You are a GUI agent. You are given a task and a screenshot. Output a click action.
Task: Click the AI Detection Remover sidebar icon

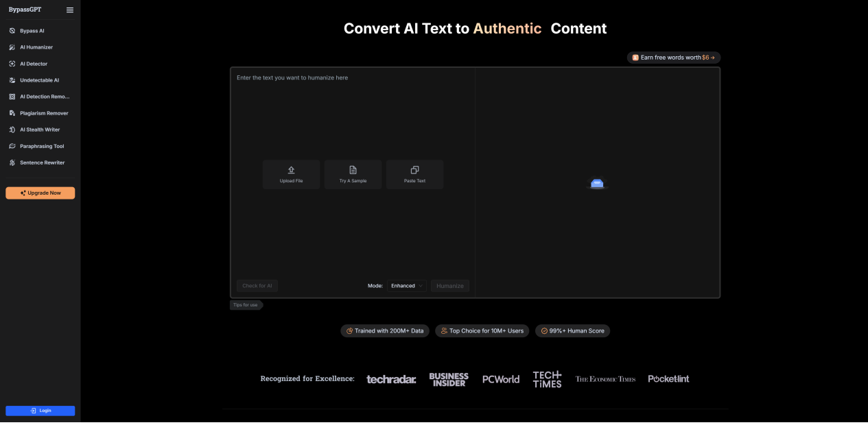pos(12,97)
